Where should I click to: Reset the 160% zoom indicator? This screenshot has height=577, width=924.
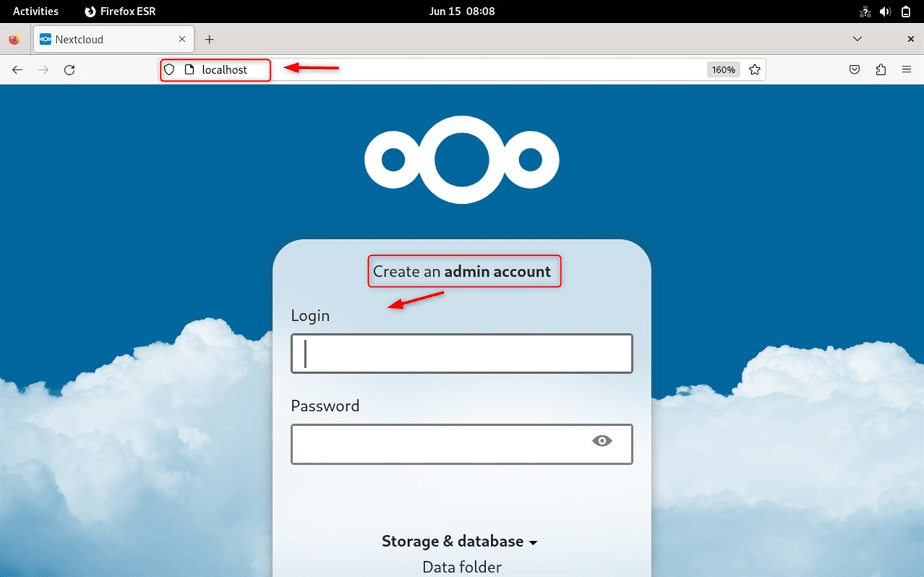724,70
